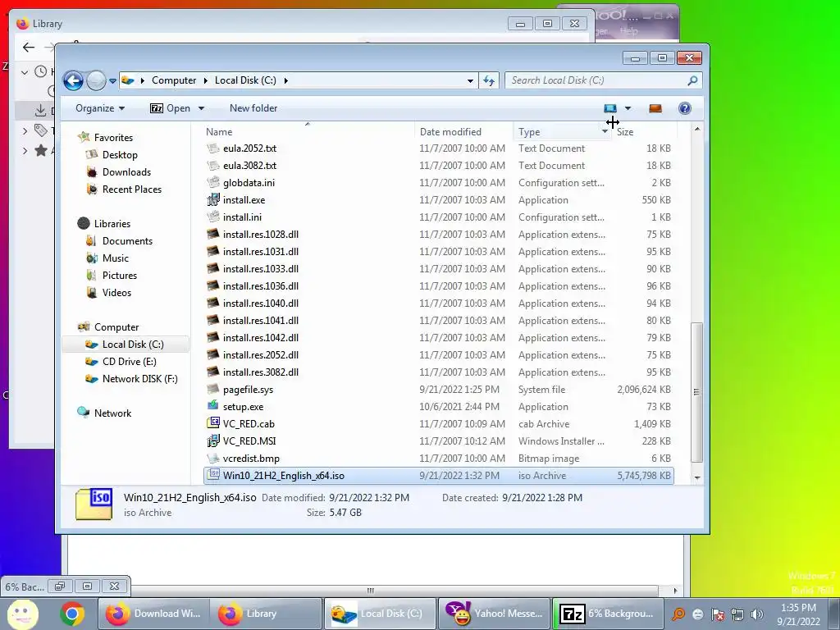Open Chrome from the taskbar

click(72, 614)
